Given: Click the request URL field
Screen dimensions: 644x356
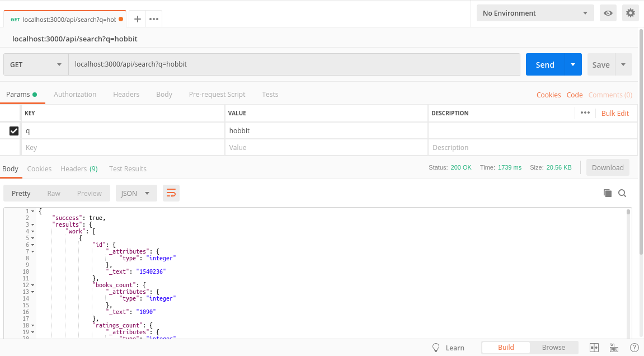Looking at the screenshot, I should pos(294,64).
